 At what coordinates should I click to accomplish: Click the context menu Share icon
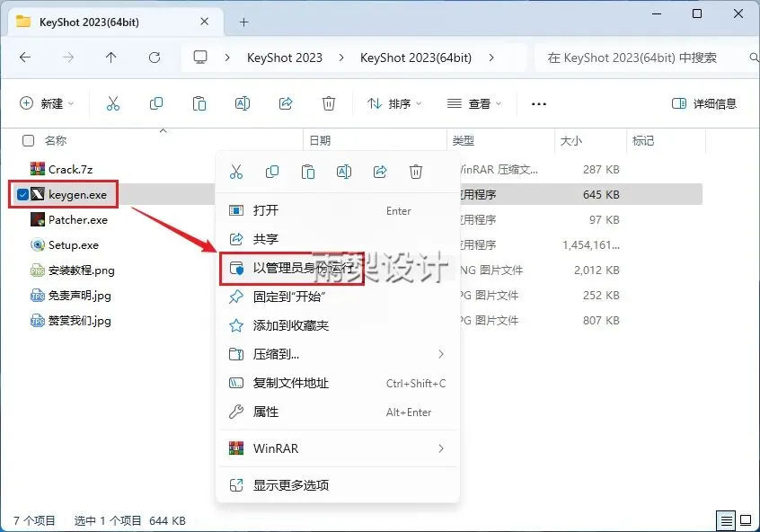click(380, 172)
